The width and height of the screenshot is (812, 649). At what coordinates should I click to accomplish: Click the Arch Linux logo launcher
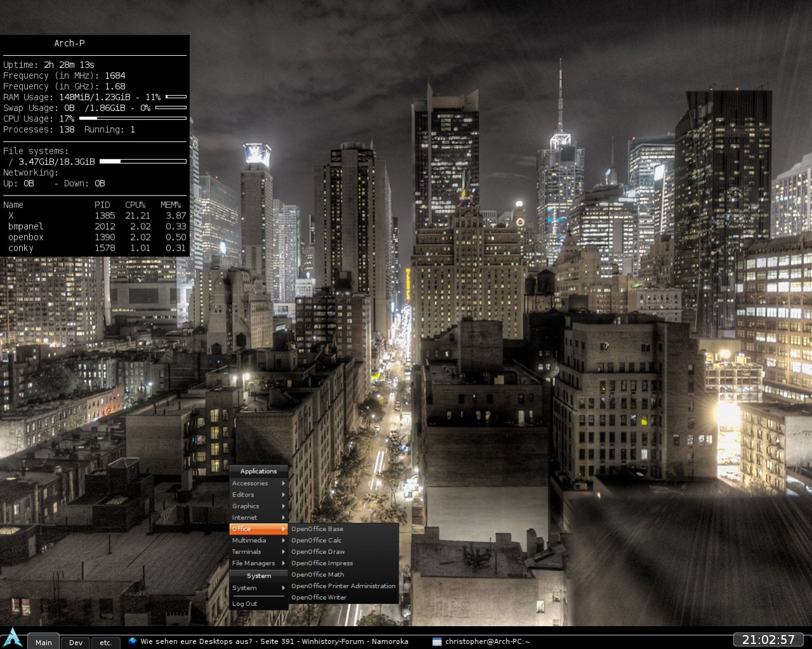pyautogui.click(x=13, y=638)
